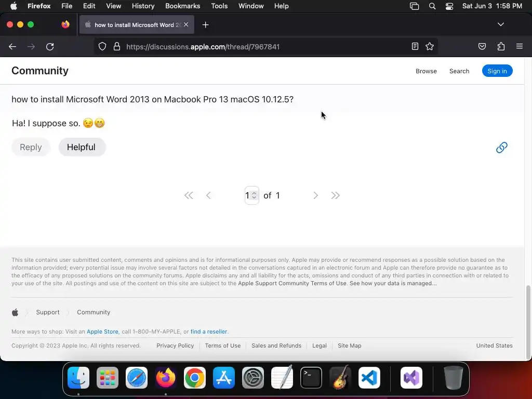The height and width of the screenshot is (399, 532).
Task: Copy the post link via chain icon
Action: [x=501, y=147]
